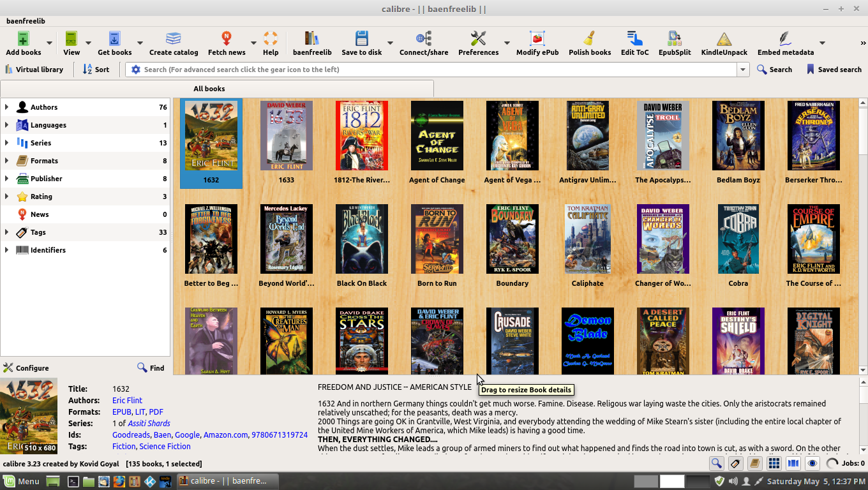Open the Terminal from the taskbar
Image resolution: width=868 pixels, height=490 pixels.
click(x=73, y=481)
